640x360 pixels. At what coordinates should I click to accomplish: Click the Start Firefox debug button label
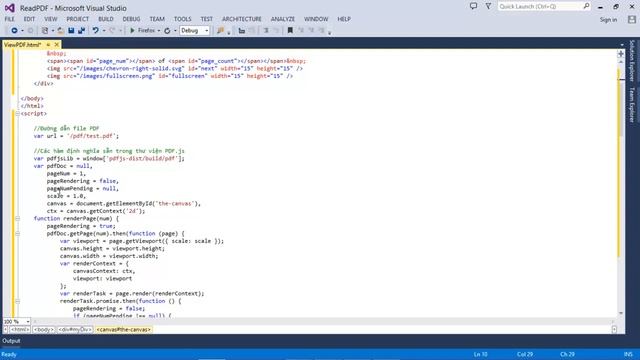[x=146, y=31]
